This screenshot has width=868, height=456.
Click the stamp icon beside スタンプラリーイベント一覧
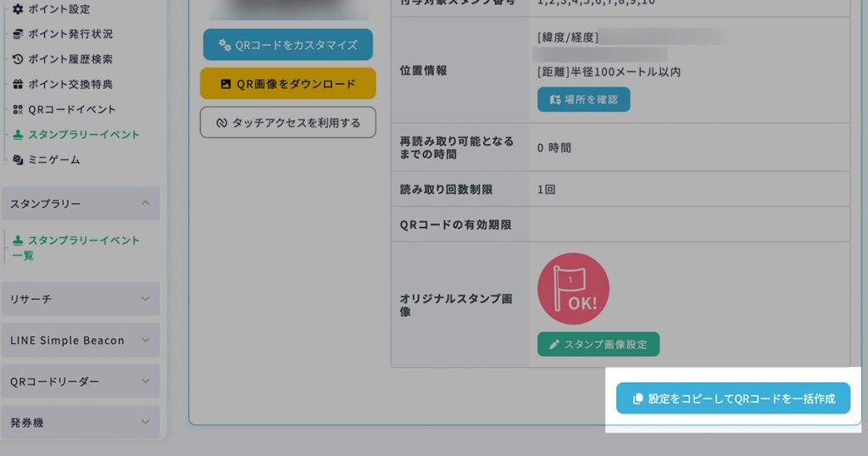(18, 241)
